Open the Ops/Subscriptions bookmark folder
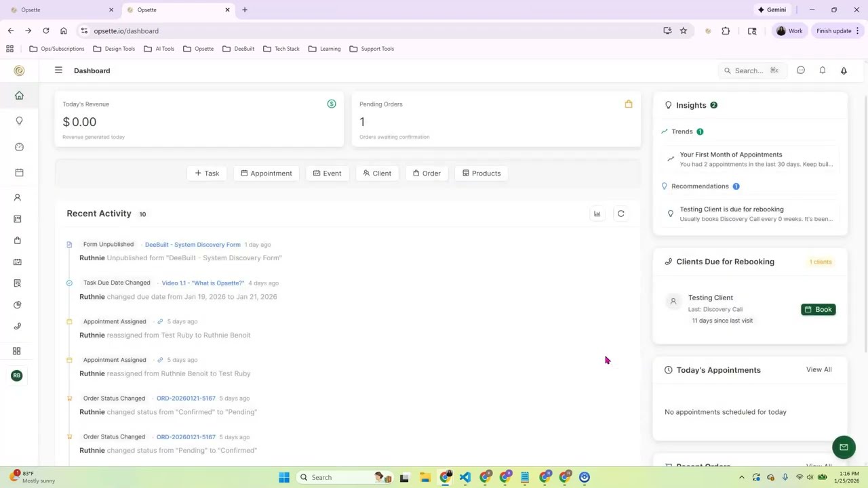 coord(57,49)
